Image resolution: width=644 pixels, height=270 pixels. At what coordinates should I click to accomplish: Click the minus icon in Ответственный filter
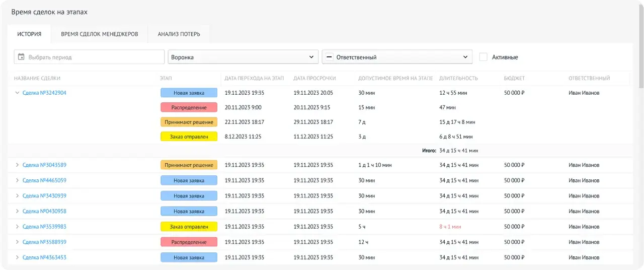coord(329,57)
